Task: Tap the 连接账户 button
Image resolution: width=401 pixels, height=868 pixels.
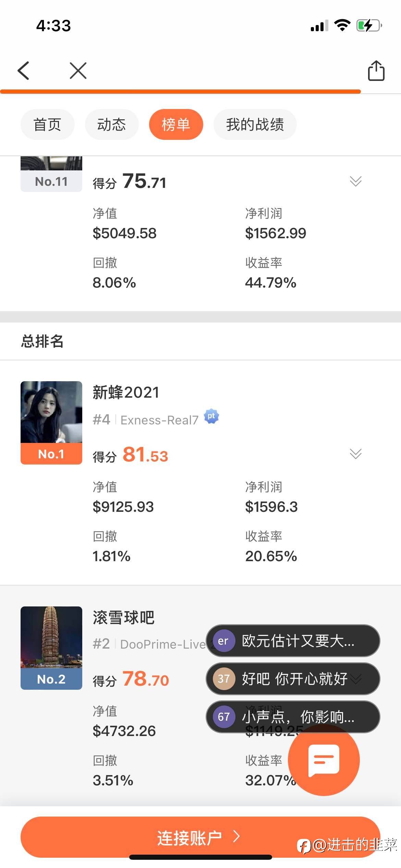Action: (200, 837)
